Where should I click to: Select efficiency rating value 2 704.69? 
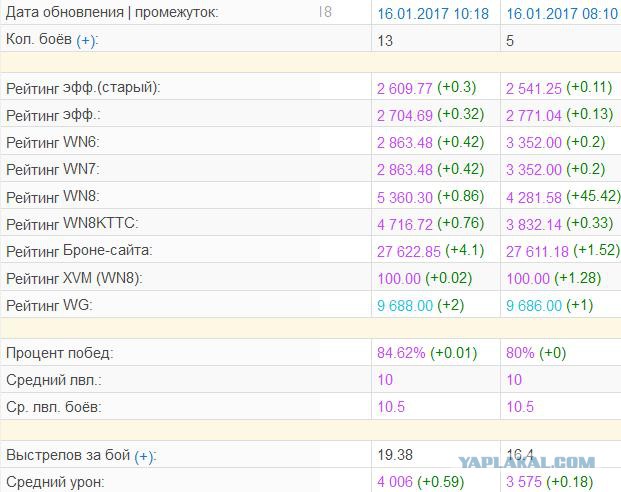click(x=405, y=116)
